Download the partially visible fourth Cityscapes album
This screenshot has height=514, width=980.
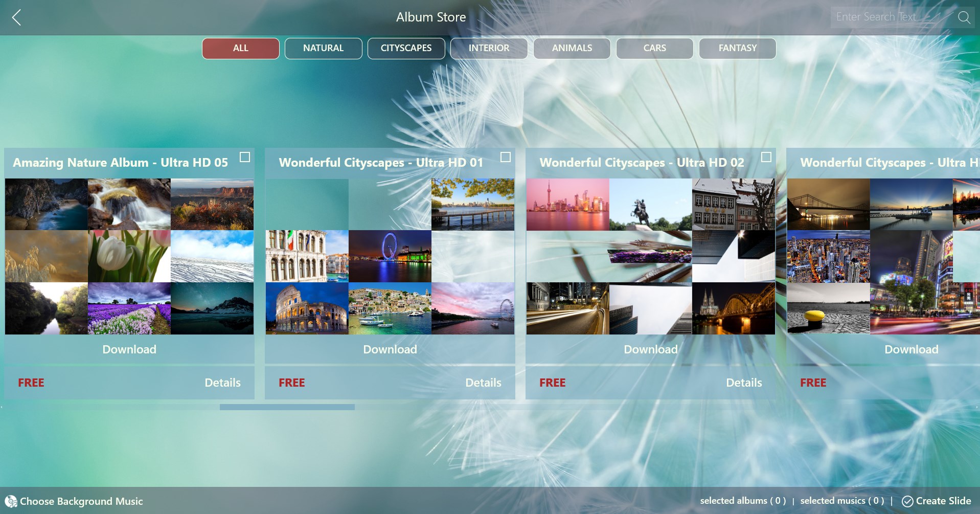(x=911, y=349)
